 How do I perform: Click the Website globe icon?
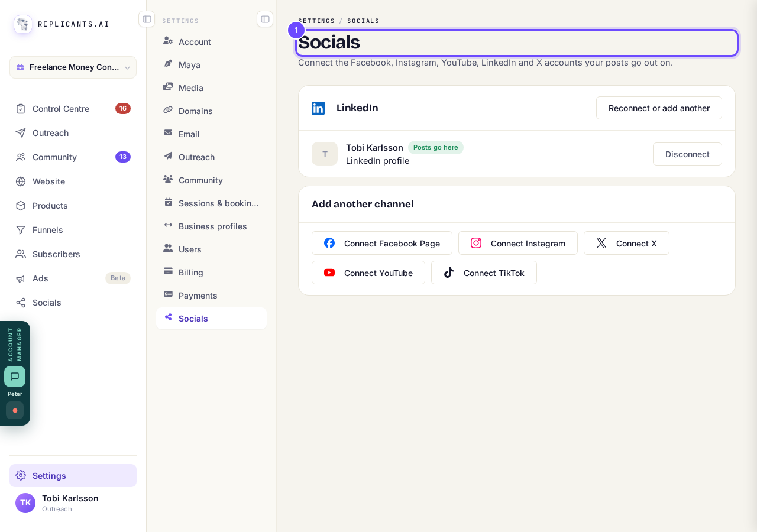(21, 181)
